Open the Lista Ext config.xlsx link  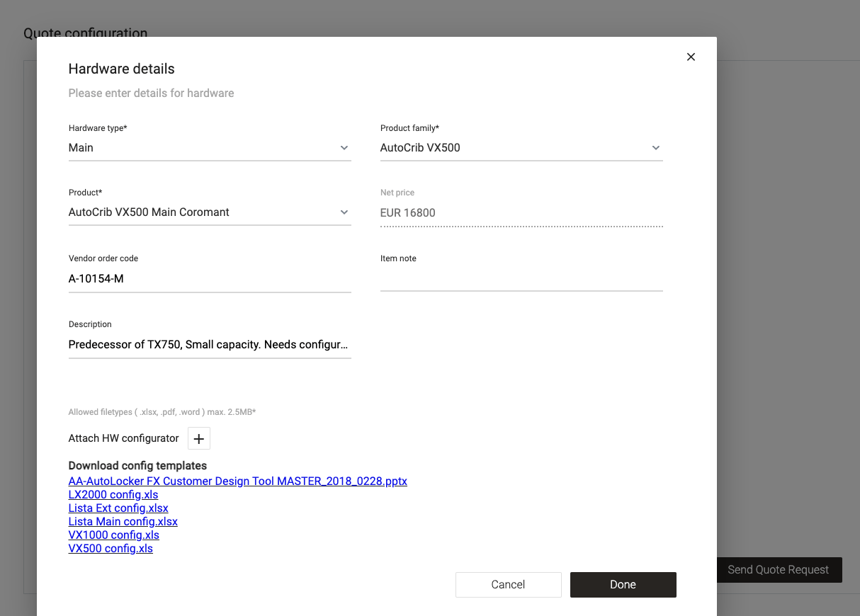[x=118, y=508]
